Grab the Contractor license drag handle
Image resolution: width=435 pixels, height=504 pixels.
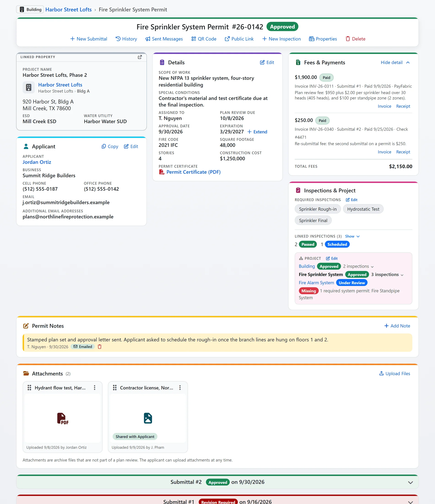[115, 388]
